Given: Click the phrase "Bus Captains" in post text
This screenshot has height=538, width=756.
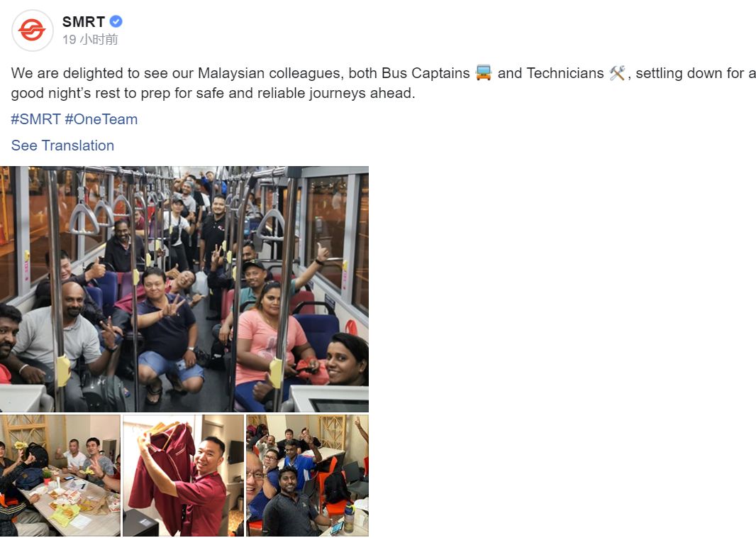Looking at the screenshot, I should (x=426, y=73).
